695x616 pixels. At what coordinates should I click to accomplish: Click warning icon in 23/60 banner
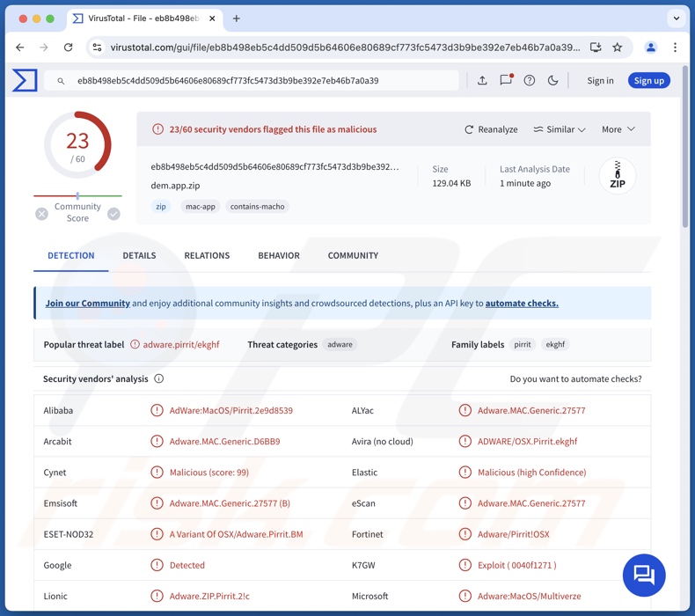pyautogui.click(x=157, y=129)
